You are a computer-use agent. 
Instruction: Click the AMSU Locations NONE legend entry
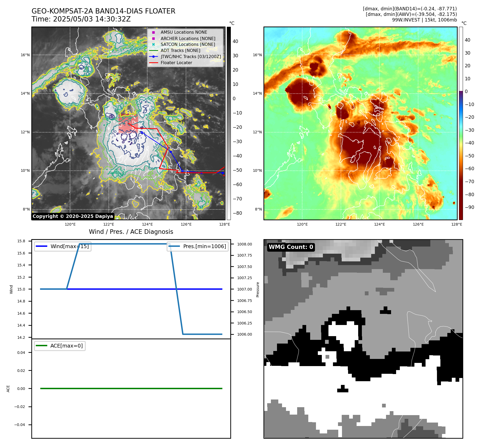point(184,32)
